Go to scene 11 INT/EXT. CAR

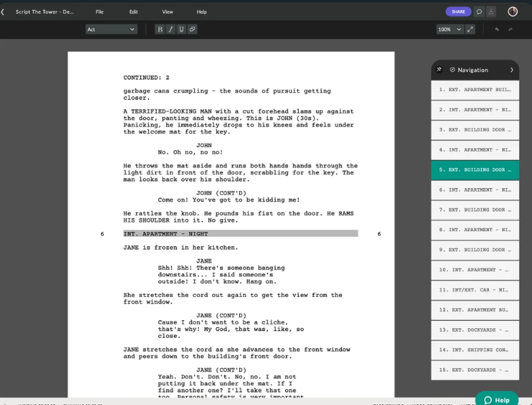(x=475, y=290)
